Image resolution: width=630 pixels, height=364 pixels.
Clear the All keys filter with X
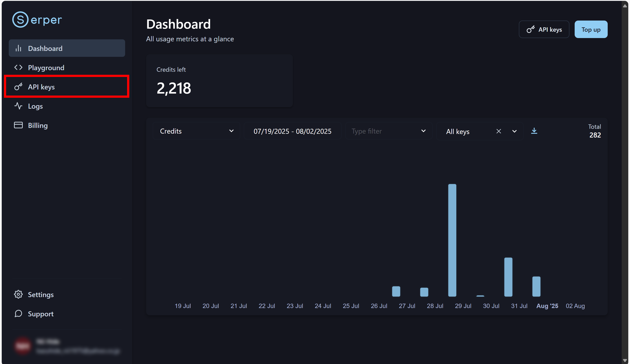click(499, 131)
